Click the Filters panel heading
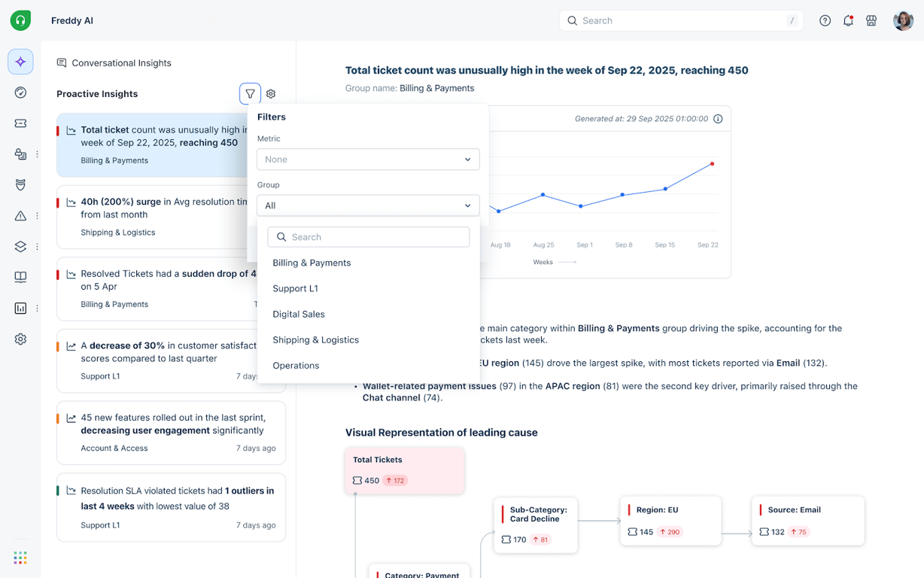The width and height of the screenshot is (924, 578). coord(272,117)
